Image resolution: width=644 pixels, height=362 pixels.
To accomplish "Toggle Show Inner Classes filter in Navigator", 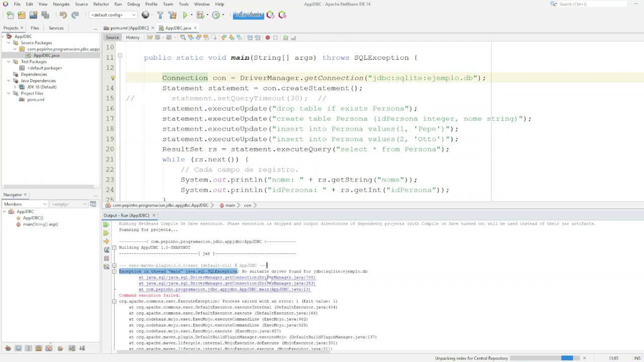I will tap(49, 348).
